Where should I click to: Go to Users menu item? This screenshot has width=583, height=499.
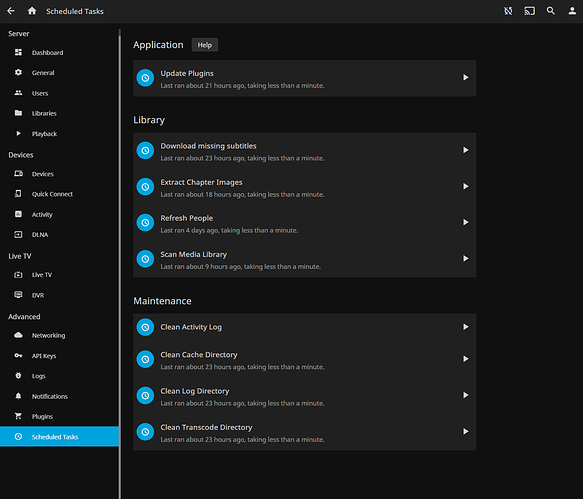[59, 93]
